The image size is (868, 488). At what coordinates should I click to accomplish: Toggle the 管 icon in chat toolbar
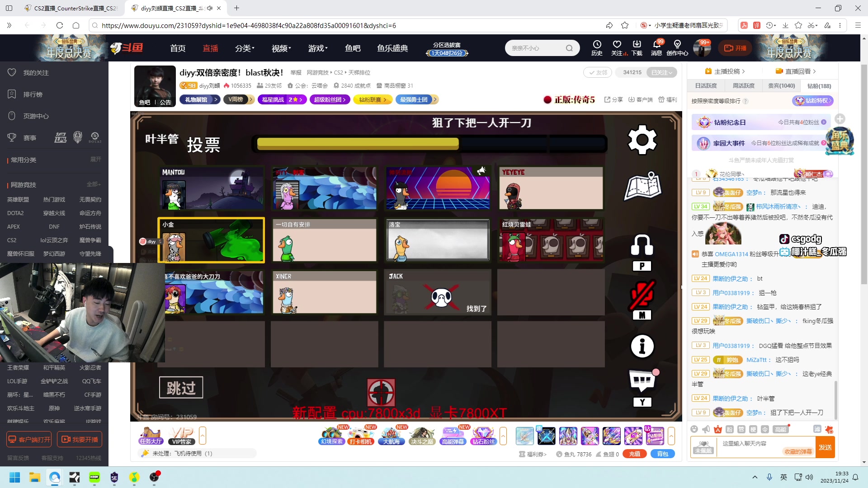pyautogui.click(x=741, y=429)
